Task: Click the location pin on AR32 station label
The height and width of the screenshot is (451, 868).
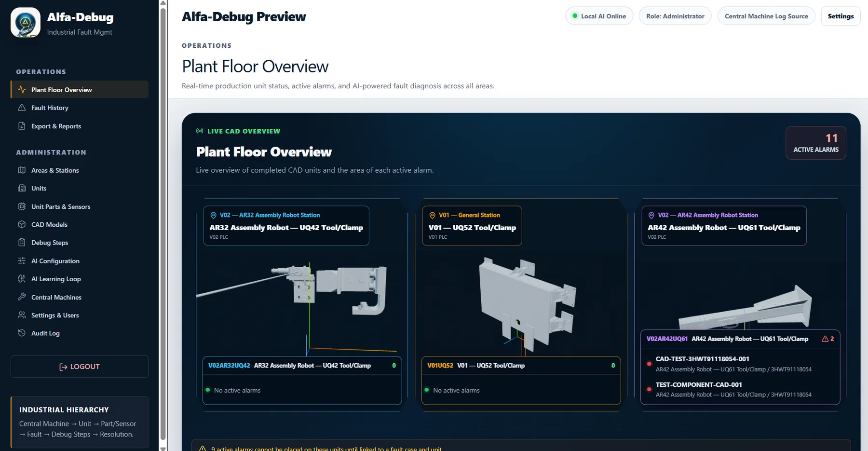Action: coord(213,215)
